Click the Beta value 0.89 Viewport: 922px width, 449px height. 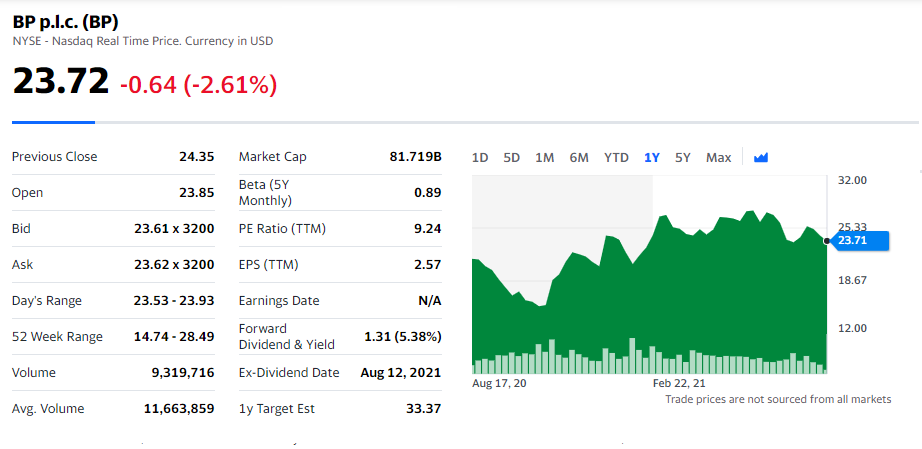pos(428,193)
